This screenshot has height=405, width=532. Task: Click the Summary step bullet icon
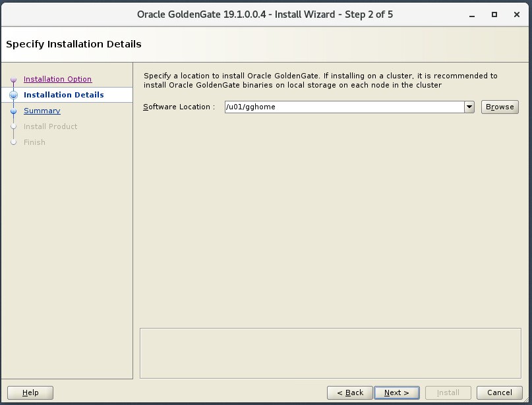tap(14, 111)
